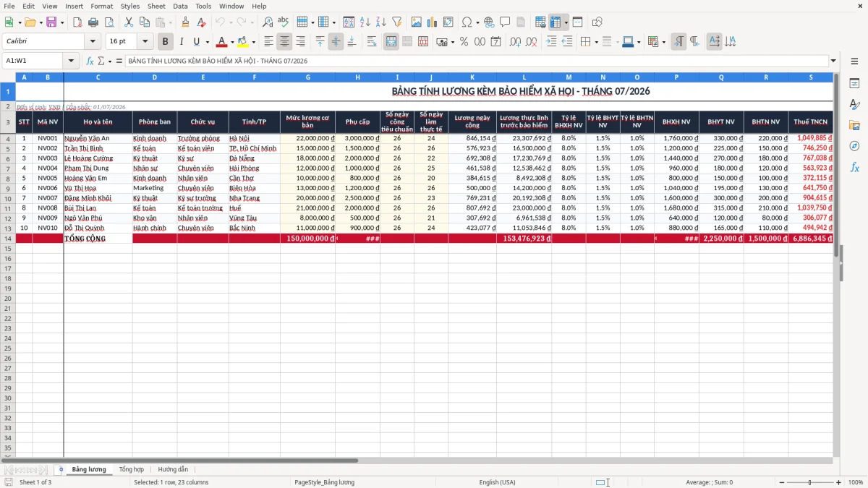This screenshot has height=488, width=868.
Task: Add Decimal Place icon
Action: tap(516, 42)
